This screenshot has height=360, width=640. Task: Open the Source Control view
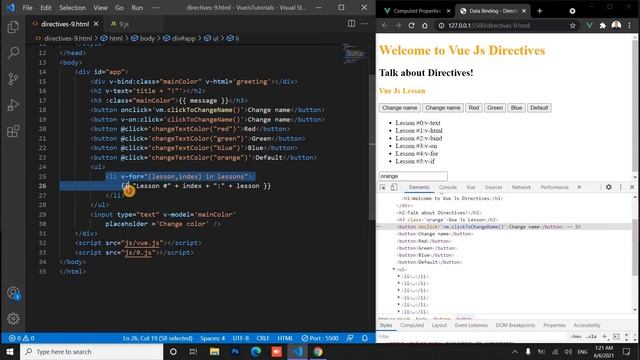[x=13, y=79]
